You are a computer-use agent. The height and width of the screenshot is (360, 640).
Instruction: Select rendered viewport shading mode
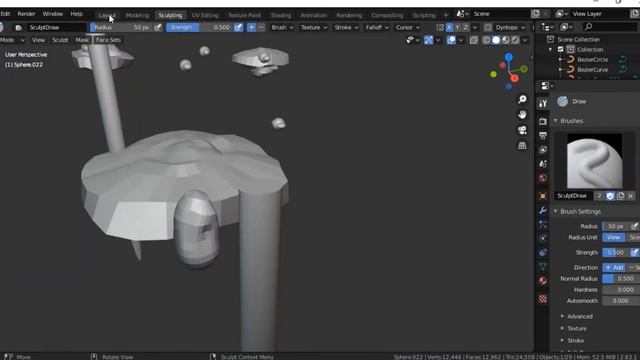point(516,40)
